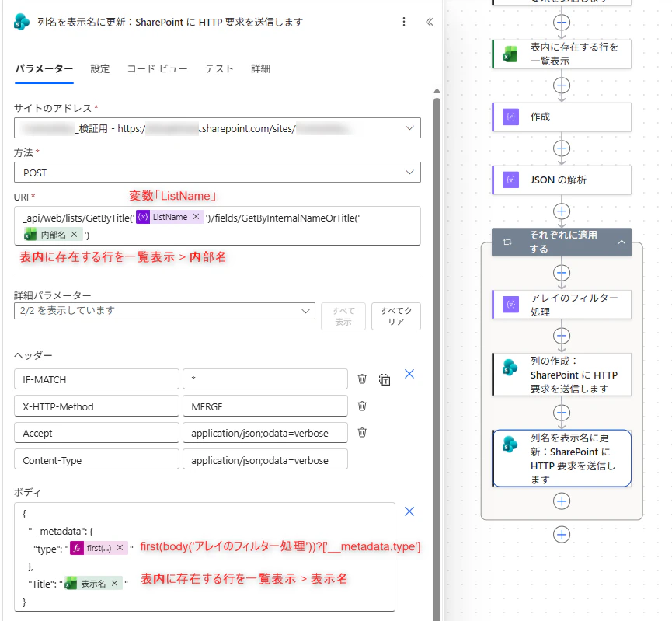
Task: Remove the 内部名 token from URI
Action: coord(74,234)
